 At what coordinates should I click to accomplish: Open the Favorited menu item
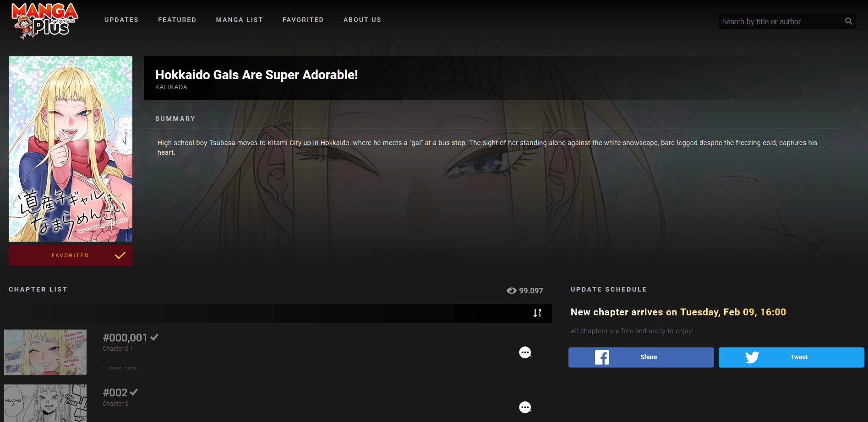click(x=303, y=20)
